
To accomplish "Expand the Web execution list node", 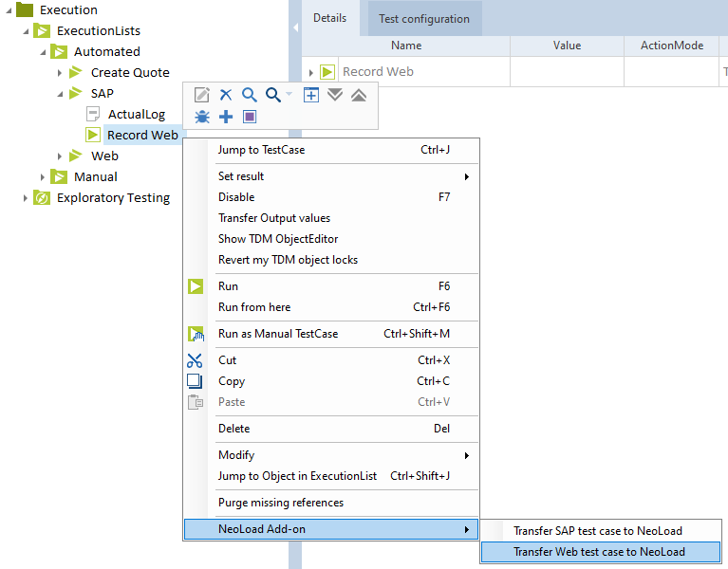I will [x=60, y=156].
